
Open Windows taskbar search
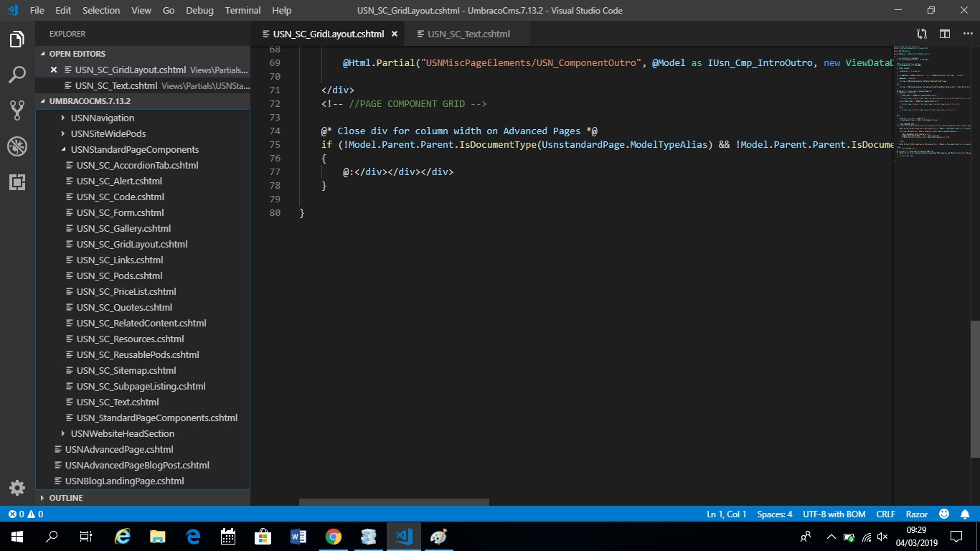point(52,536)
